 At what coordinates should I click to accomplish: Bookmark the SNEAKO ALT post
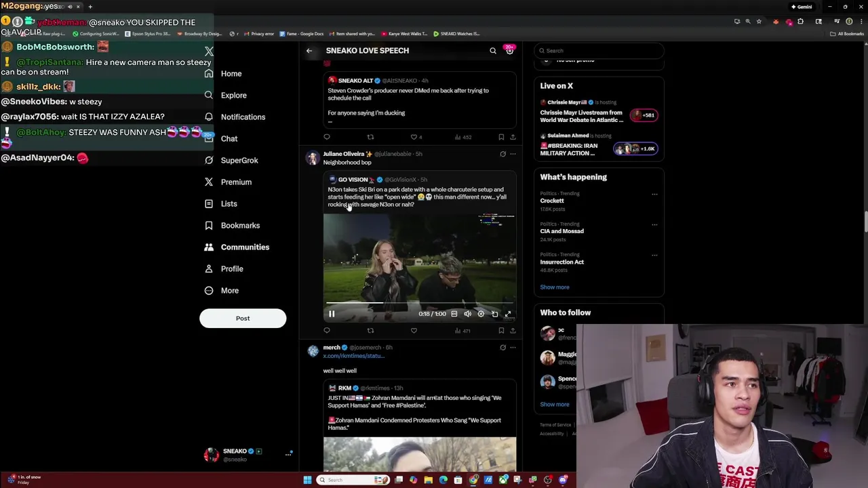click(x=501, y=137)
